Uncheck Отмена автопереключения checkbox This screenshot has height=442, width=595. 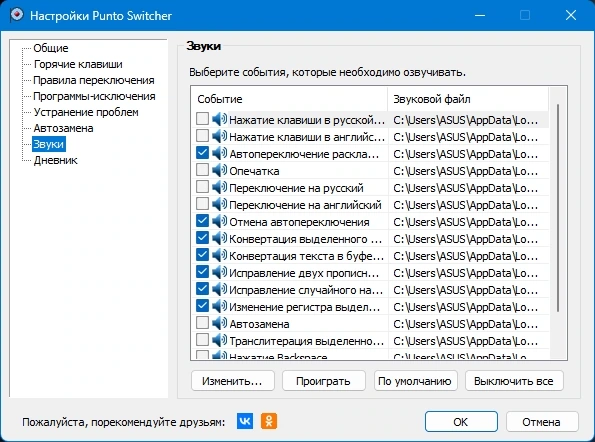202,220
